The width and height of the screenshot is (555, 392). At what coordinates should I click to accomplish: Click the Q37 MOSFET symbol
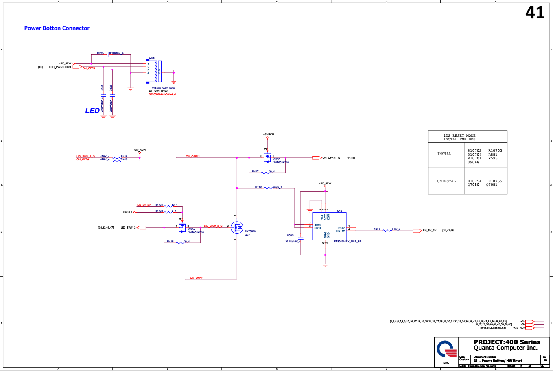236,227
